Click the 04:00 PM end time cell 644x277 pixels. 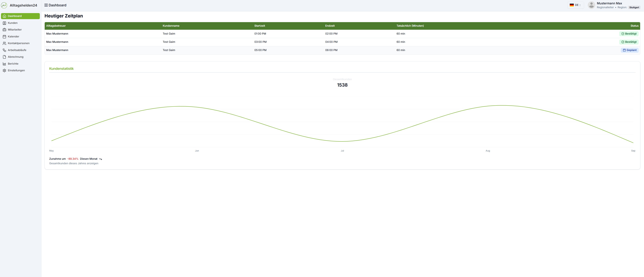(331, 42)
